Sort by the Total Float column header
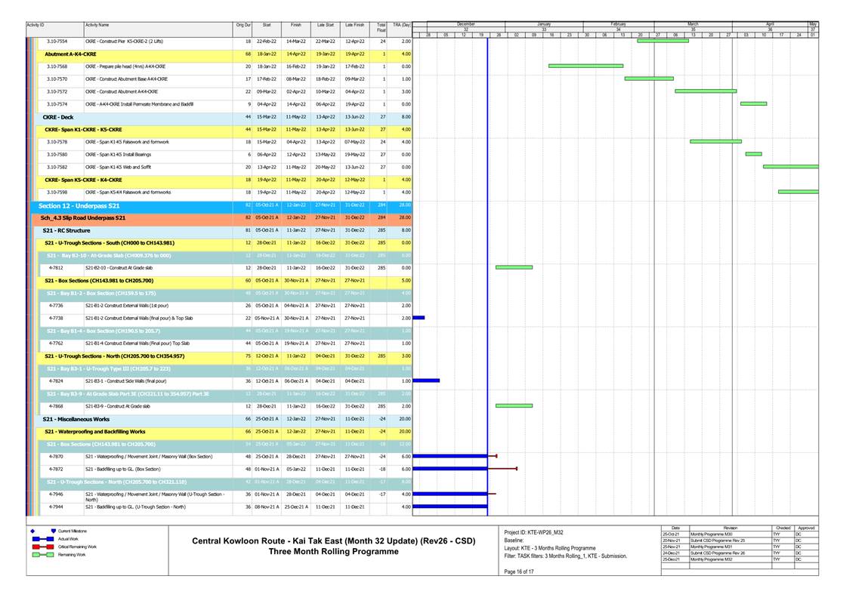868x613 pixels. (x=381, y=27)
